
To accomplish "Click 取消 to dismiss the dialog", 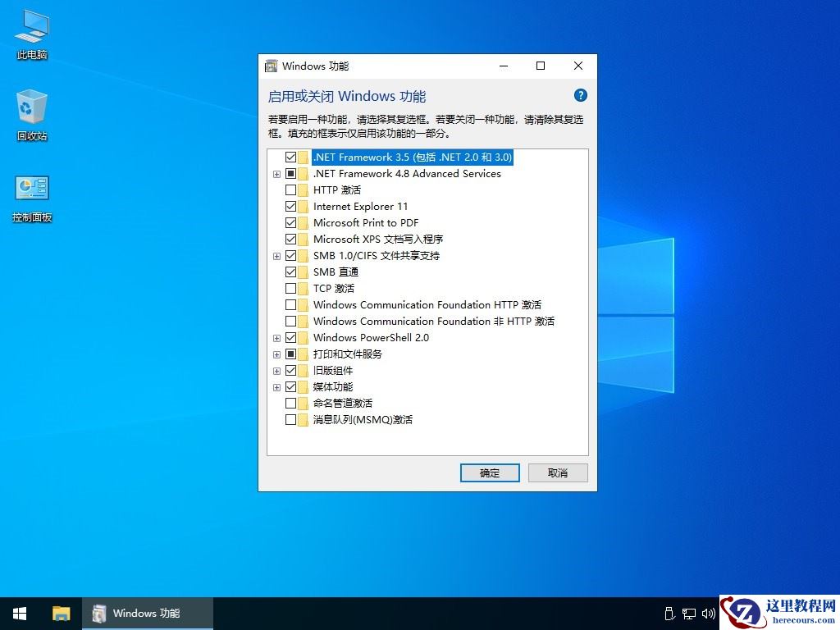I will [558, 472].
